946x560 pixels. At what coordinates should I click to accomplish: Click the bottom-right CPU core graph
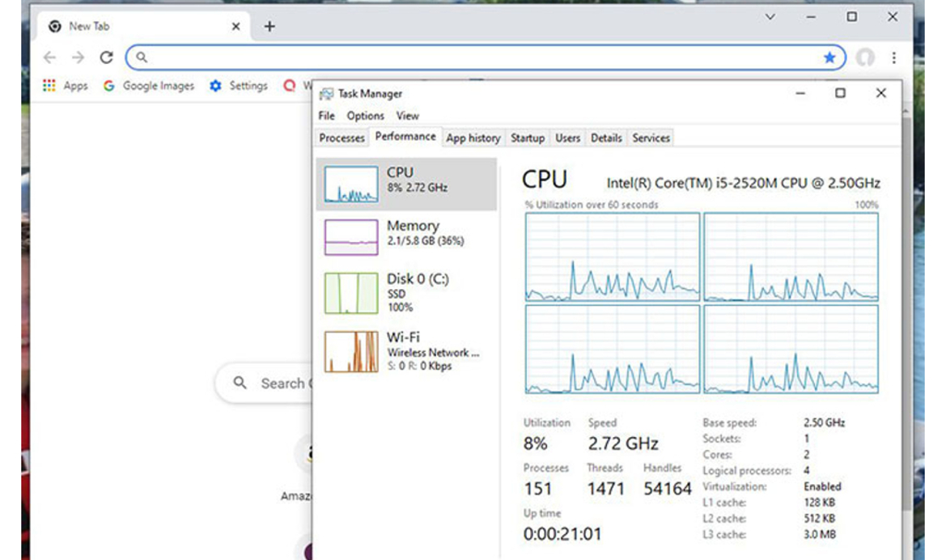791,349
